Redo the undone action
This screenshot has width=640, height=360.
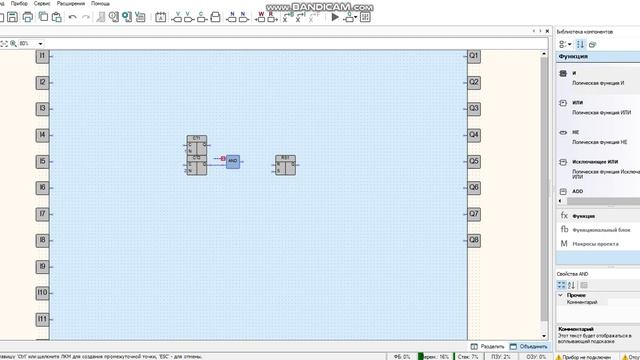coord(86,17)
